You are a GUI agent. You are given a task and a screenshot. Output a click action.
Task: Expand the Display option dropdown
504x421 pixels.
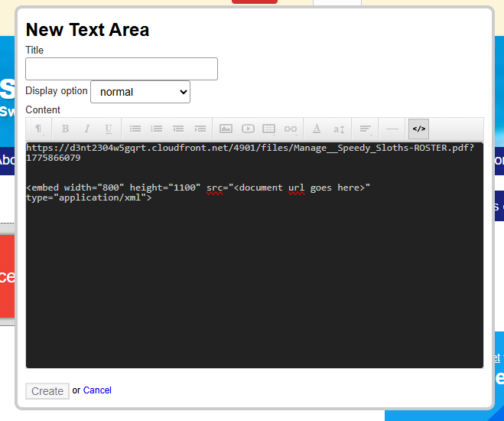click(140, 92)
